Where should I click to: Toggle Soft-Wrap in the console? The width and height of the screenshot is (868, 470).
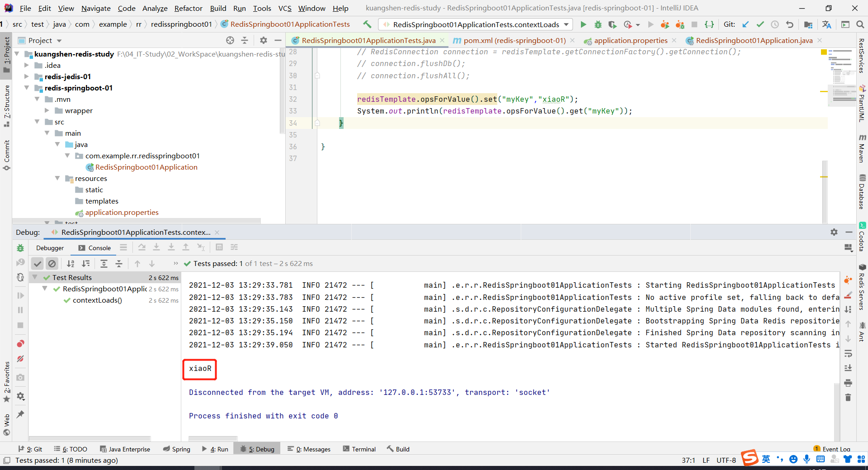click(x=848, y=354)
